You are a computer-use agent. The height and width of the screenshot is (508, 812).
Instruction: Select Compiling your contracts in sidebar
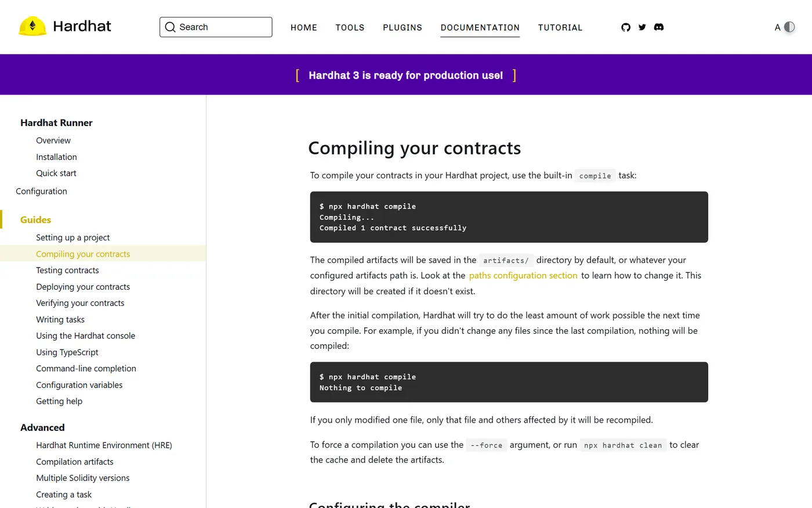83,254
